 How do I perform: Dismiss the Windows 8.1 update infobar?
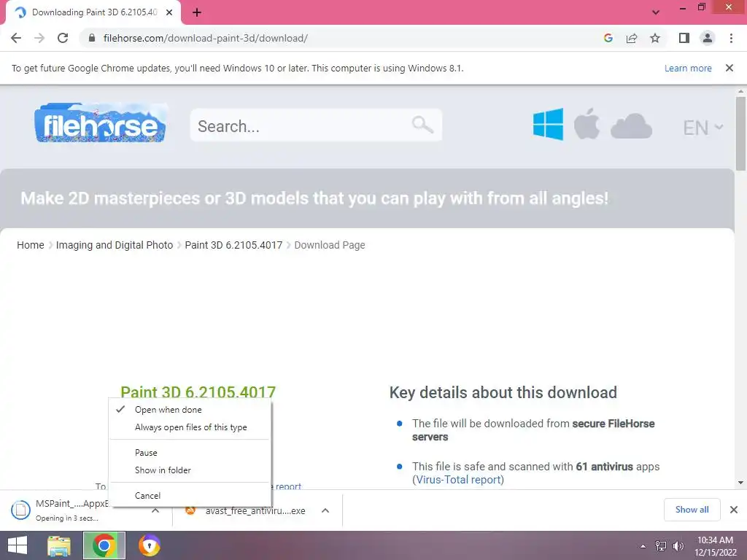(729, 68)
